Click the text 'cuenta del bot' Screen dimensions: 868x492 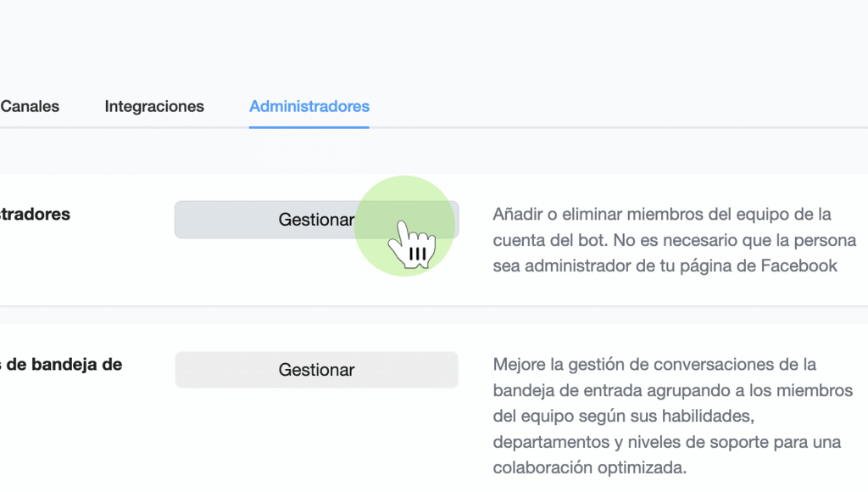[x=542, y=240]
